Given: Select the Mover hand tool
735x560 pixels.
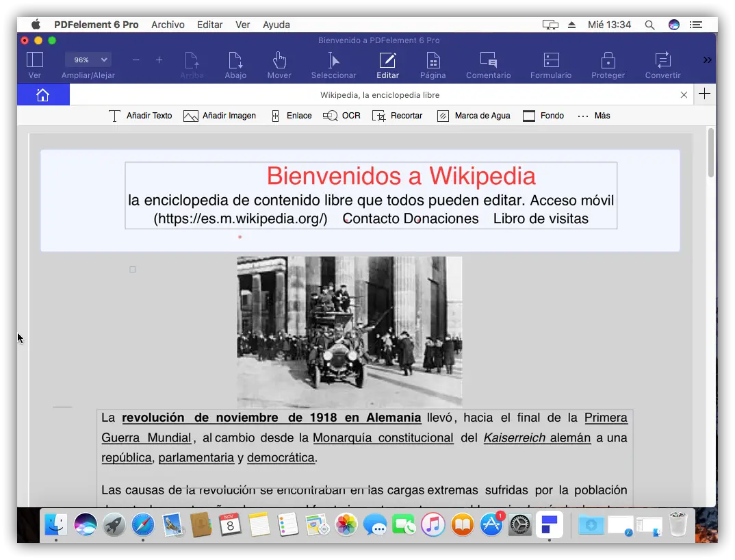Looking at the screenshot, I should [279, 60].
